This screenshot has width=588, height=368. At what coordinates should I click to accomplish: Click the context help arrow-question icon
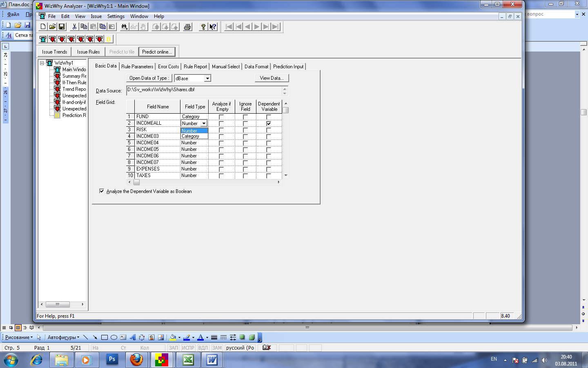click(x=213, y=27)
